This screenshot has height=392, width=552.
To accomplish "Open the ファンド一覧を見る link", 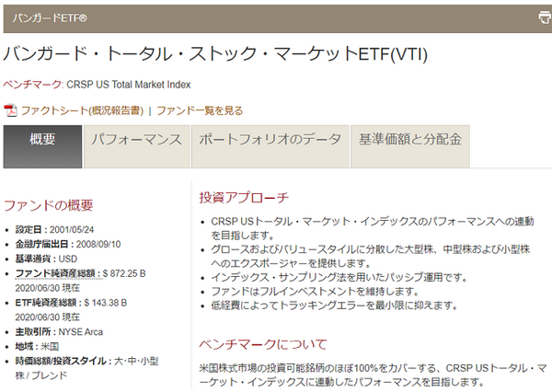I will [200, 110].
